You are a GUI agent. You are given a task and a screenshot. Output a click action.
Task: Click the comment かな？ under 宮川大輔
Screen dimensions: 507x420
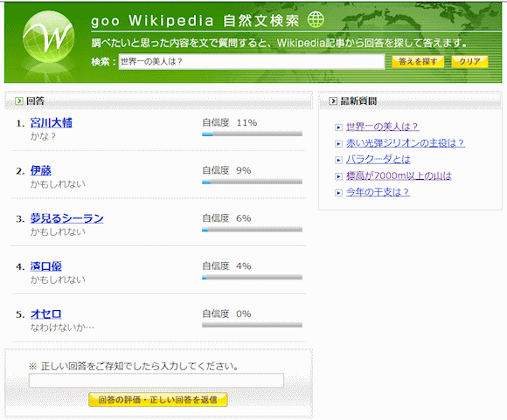click(44, 136)
